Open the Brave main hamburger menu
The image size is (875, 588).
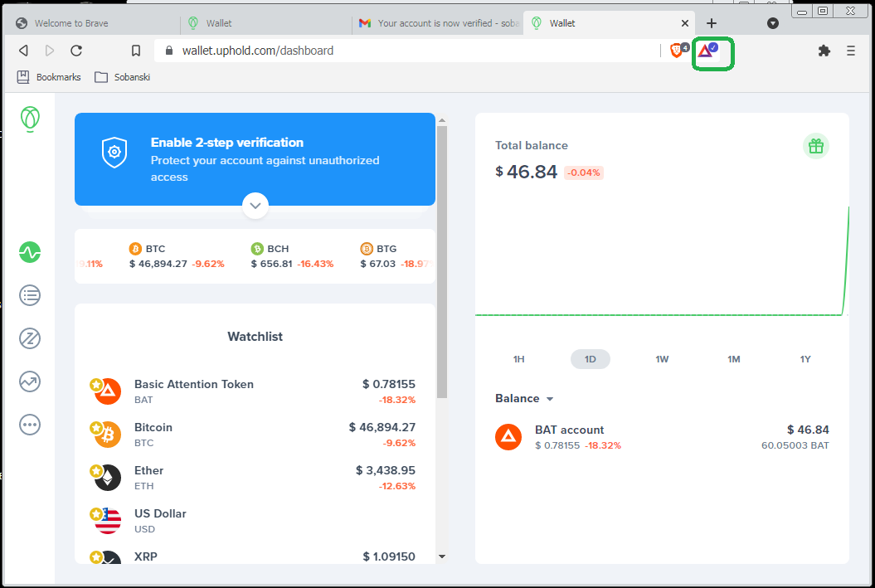pyautogui.click(x=851, y=51)
